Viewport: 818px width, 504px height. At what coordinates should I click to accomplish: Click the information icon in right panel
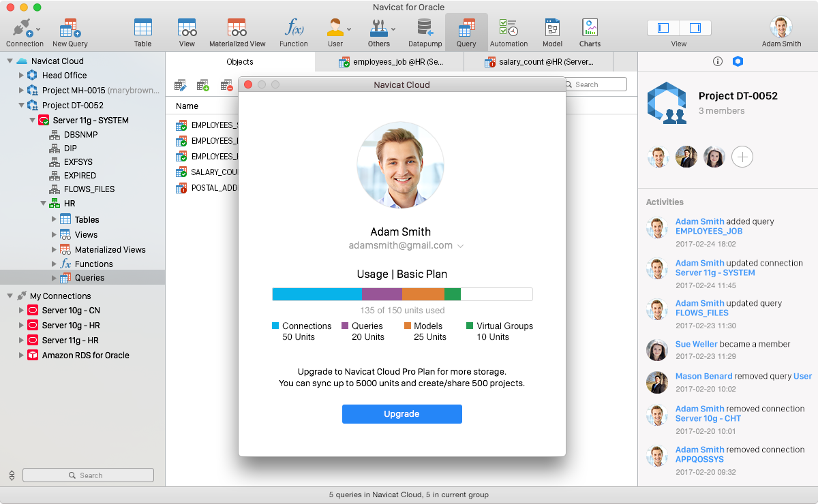[x=717, y=61]
